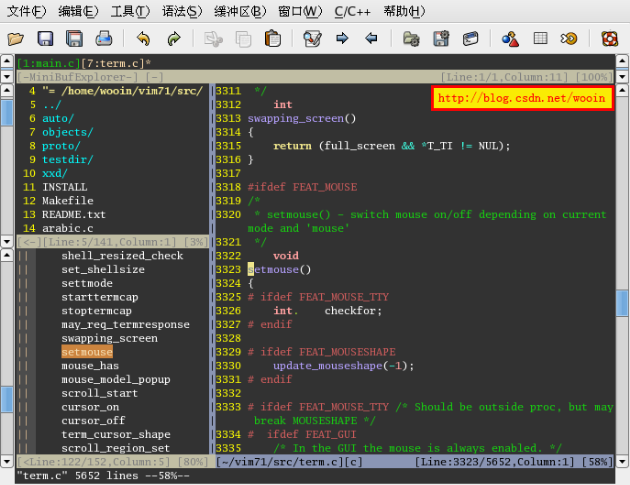Click the blog.csdn.net/wooin URL
The image size is (630, 485).
pos(522,98)
